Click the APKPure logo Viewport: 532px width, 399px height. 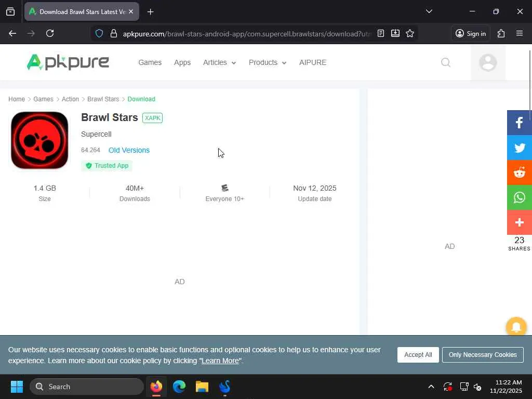coord(68,62)
